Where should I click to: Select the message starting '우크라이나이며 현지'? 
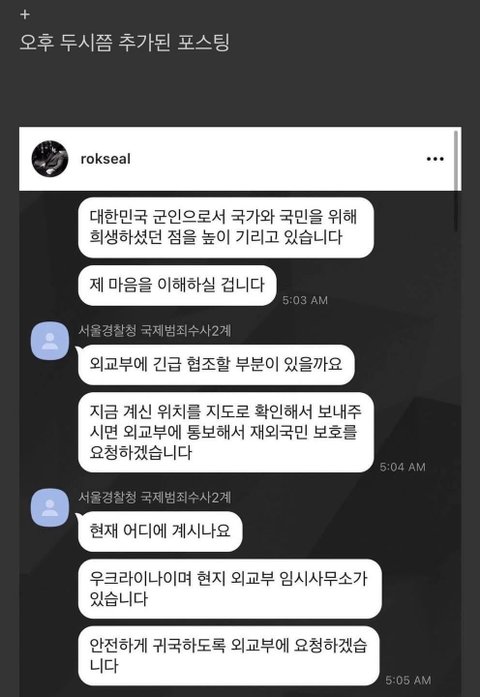[230, 589]
